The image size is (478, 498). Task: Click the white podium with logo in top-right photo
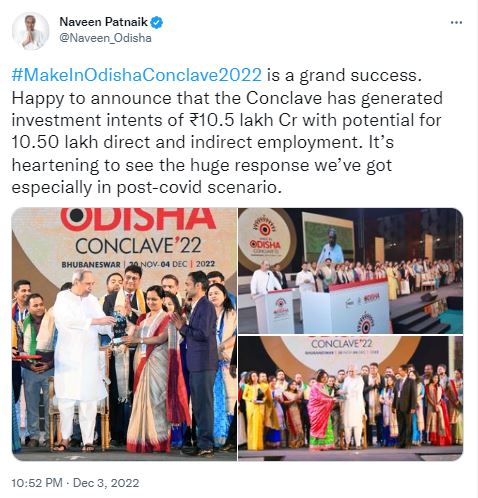[273, 311]
